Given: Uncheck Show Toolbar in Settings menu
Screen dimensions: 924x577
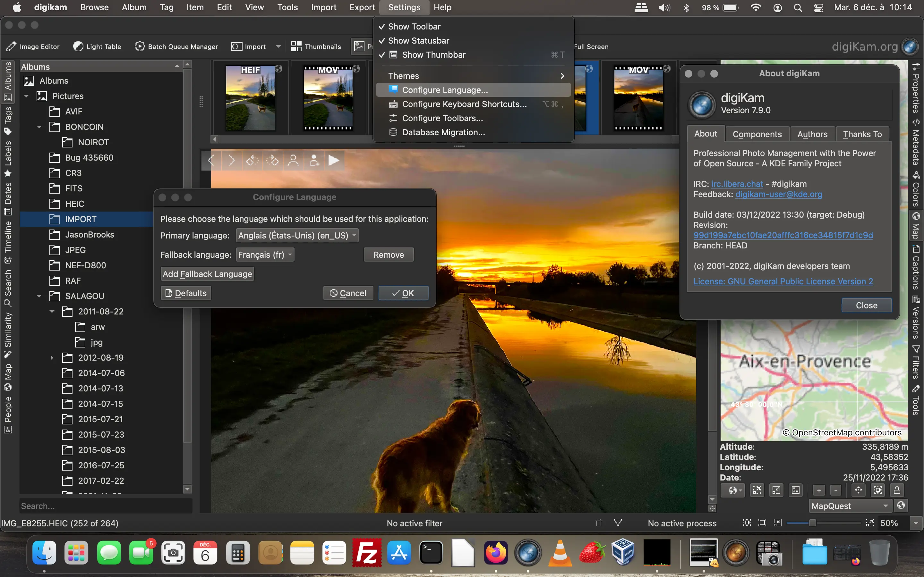Looking at the screenshot, I should (414, 26).
